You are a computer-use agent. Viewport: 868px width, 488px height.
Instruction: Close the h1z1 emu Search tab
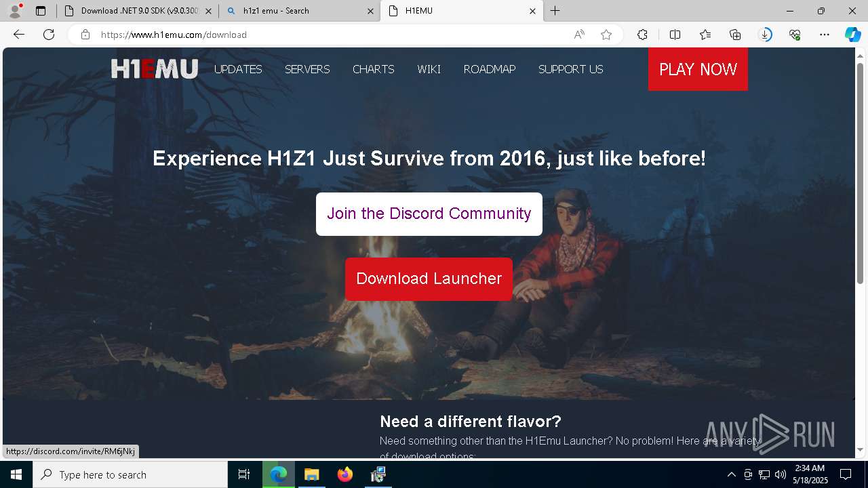click(x=370, y=11)
